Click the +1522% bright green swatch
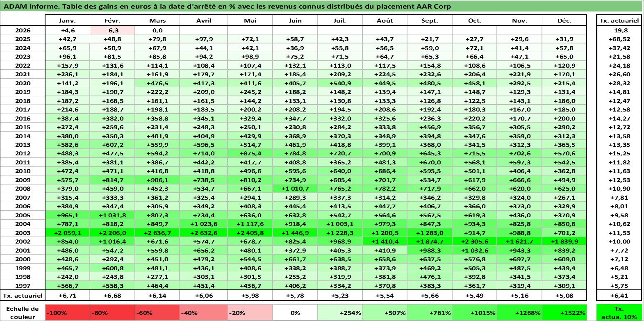 click(x=564, y=312)
